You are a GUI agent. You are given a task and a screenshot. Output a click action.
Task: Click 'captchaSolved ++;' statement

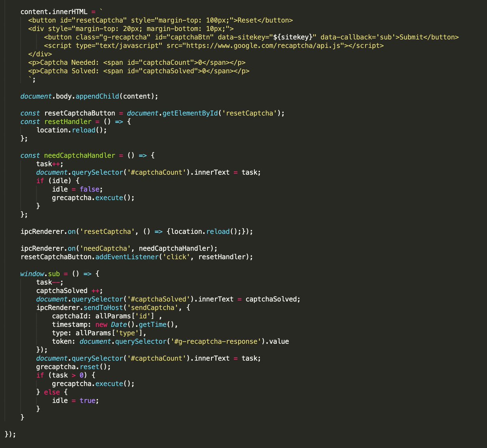click(70, 291)
